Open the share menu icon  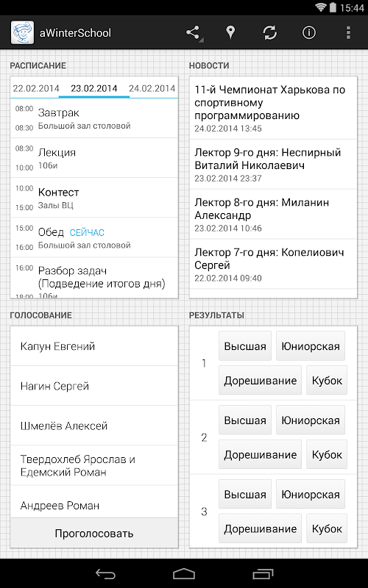194,33
